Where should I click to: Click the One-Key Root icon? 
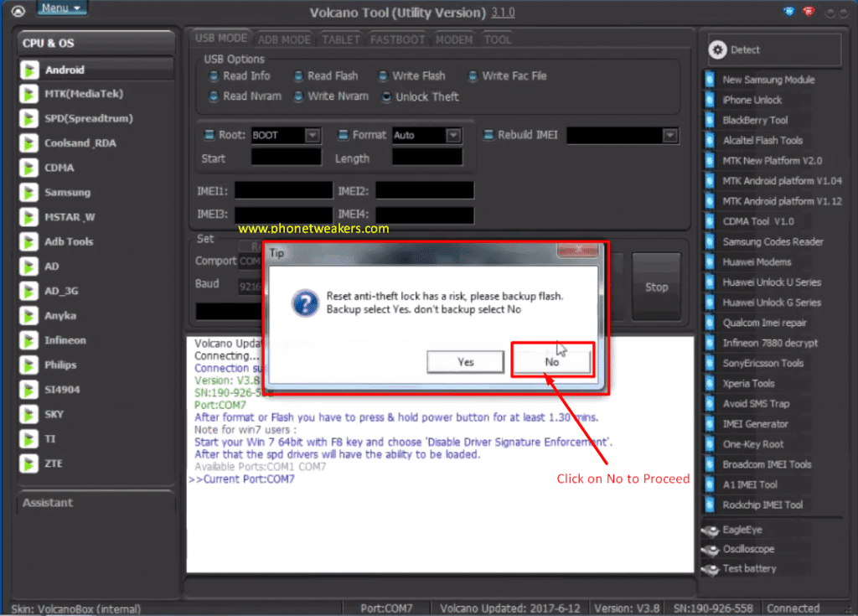(x=709, y=445)
